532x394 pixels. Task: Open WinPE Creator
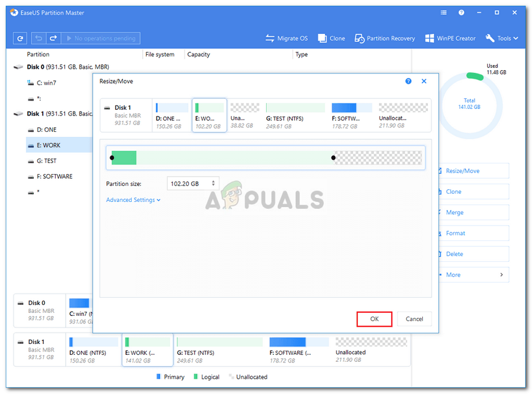coord(450,39)
